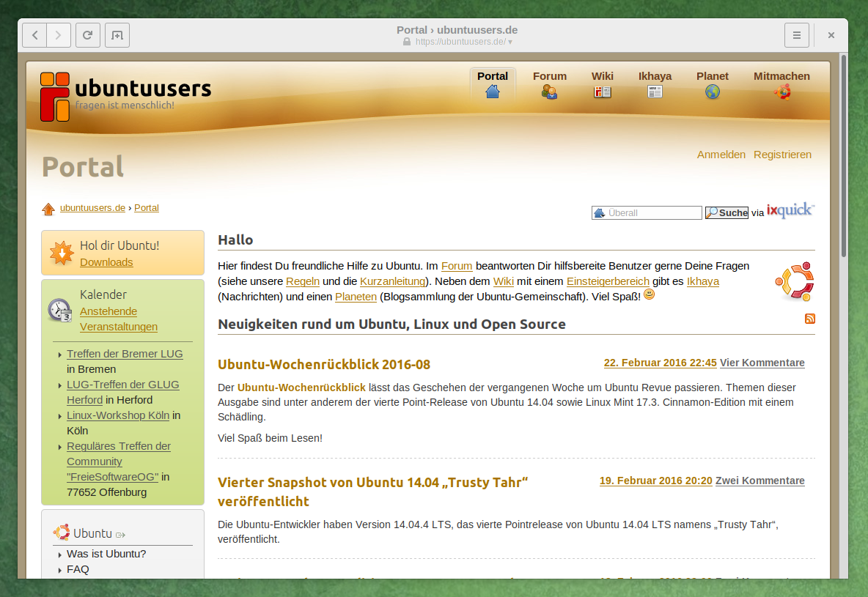Click the Forum link in Hallo text

coord(457,266)
